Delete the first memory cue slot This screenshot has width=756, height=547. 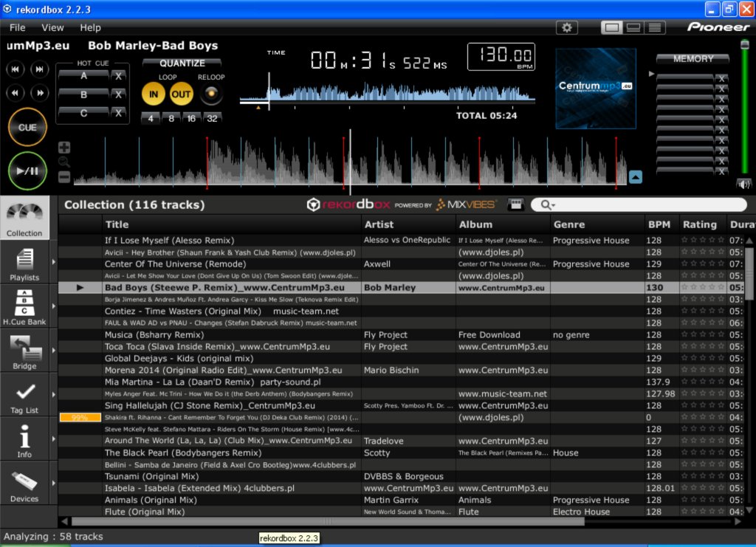(721, 78)
